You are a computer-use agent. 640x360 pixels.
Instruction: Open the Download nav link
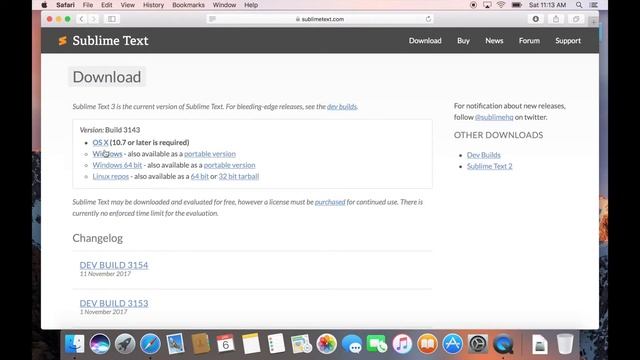tap(425, 40)
